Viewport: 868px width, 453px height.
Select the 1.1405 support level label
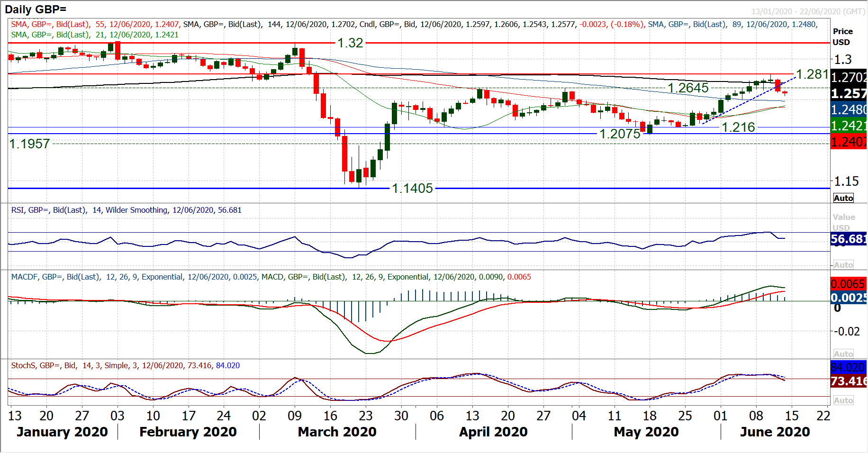tap(412, 189)
